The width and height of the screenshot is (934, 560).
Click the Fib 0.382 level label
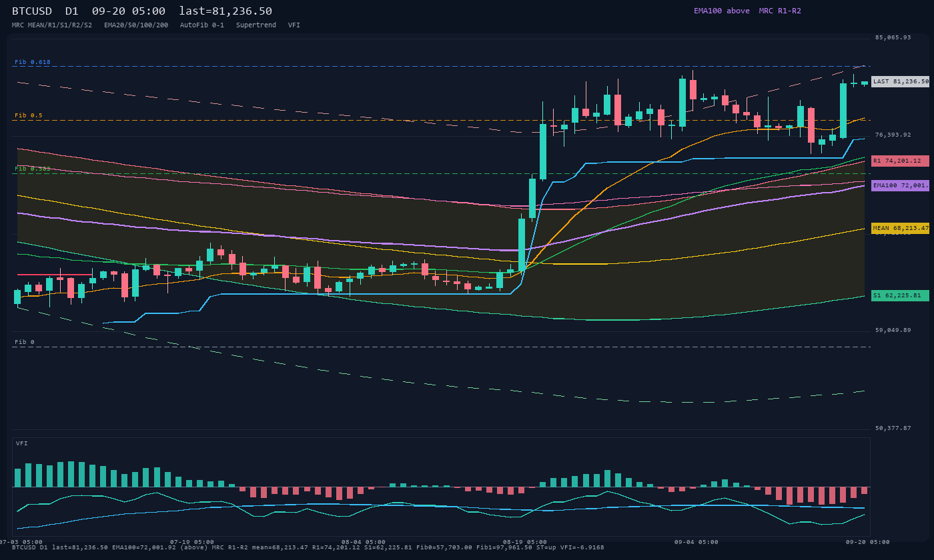click(33, 169)
